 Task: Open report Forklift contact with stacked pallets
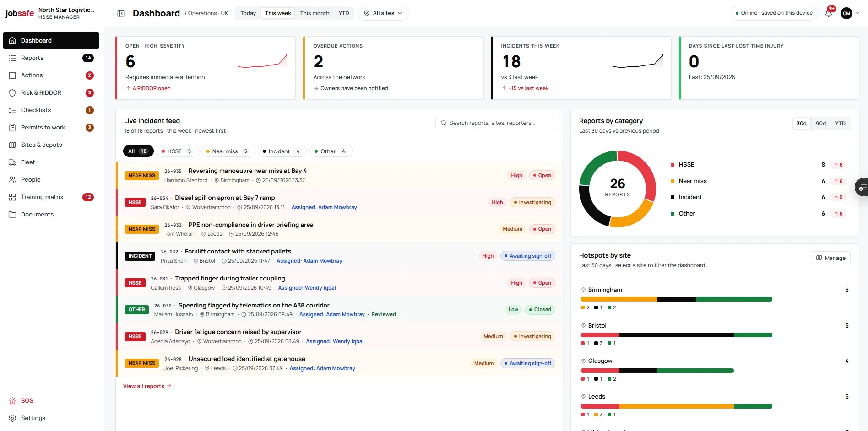238,252
